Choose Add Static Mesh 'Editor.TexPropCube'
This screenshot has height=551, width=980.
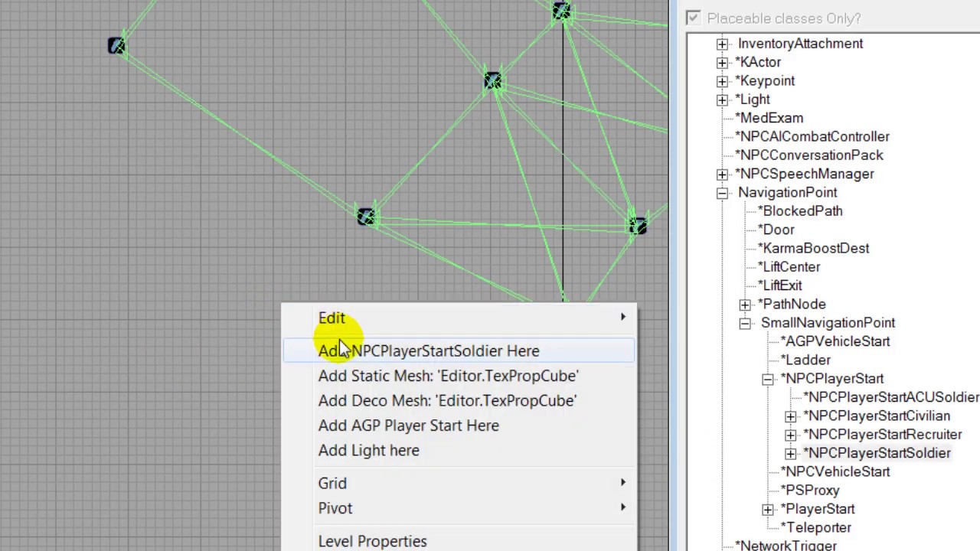[459, 376]
